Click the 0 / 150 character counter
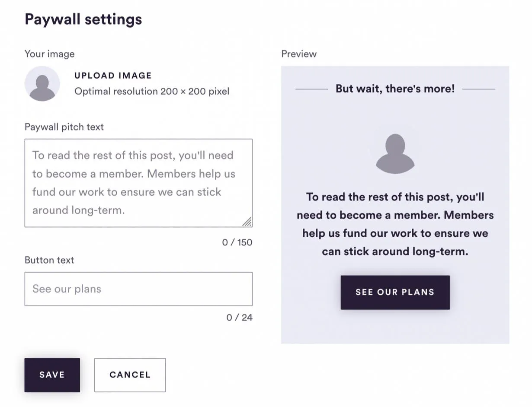This screenshot has width=532, height=407. [237, 242]
